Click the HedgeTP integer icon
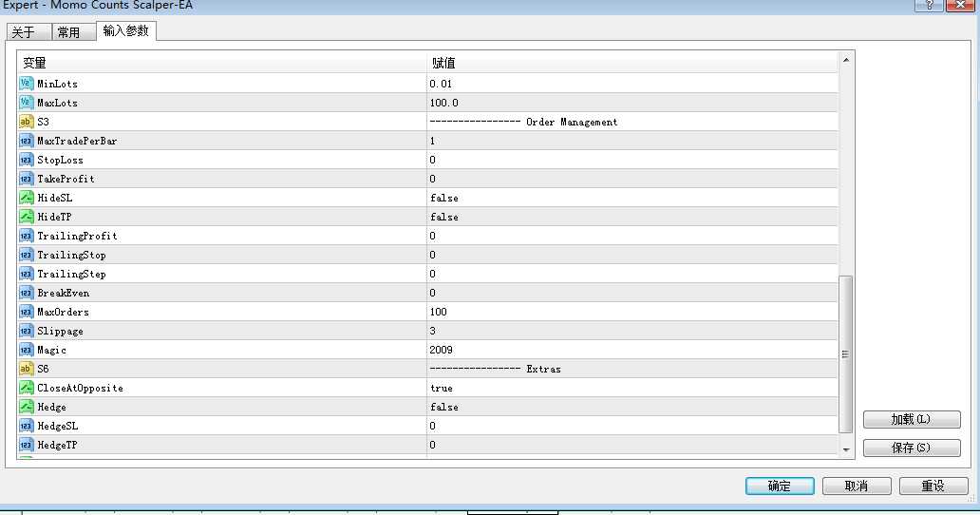Viewport: 980px width, 515px height. (x=27, y=445)
